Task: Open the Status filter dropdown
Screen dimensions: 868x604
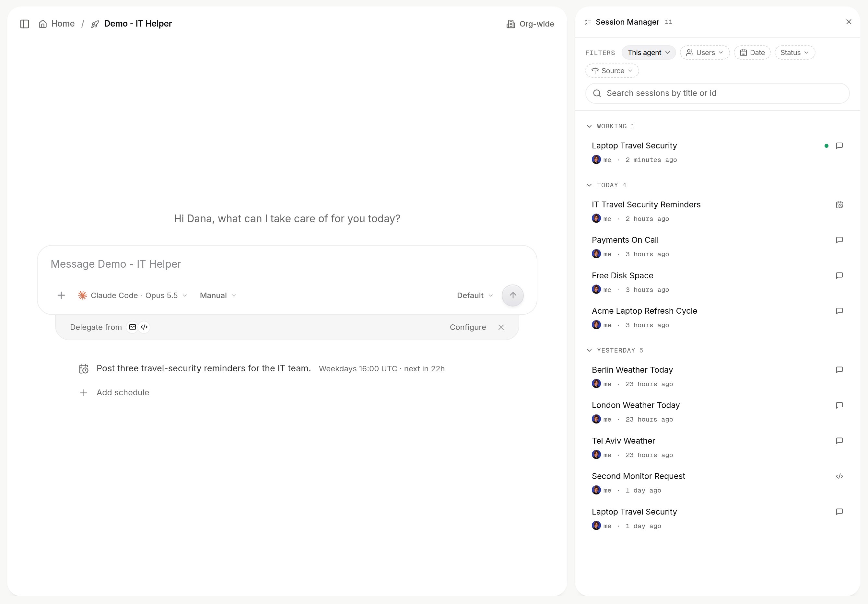Action: 795,52
